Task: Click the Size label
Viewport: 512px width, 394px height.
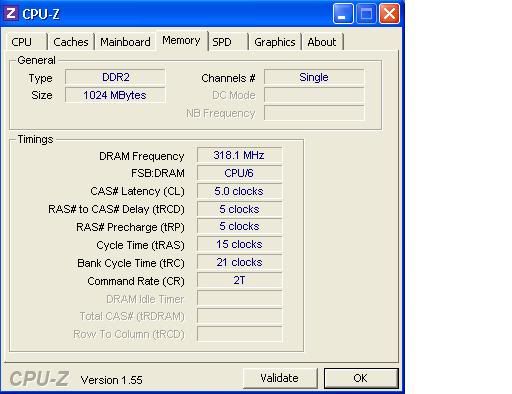Action: coord(42,95)
